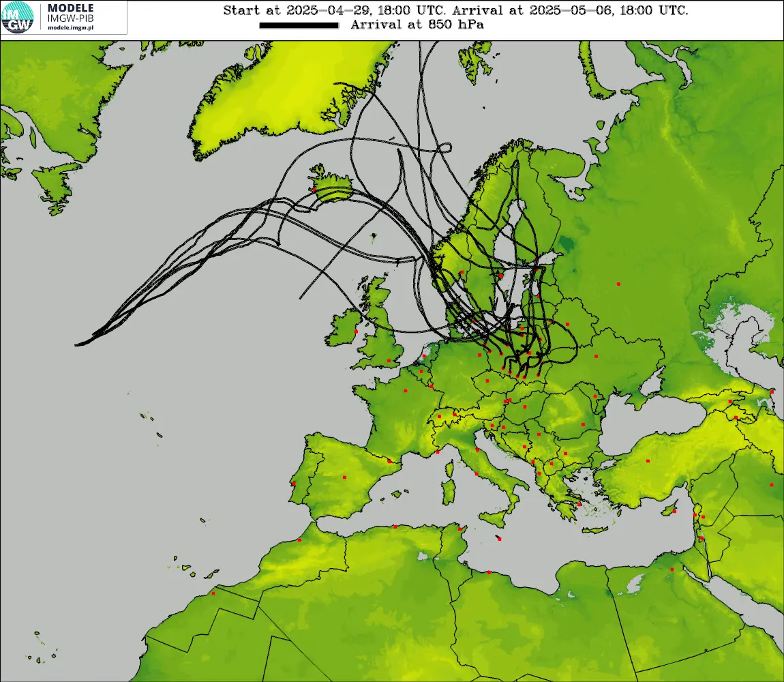
Task: Click the MODELE IMGW-PIB title text
Action: tap(70, 13)
